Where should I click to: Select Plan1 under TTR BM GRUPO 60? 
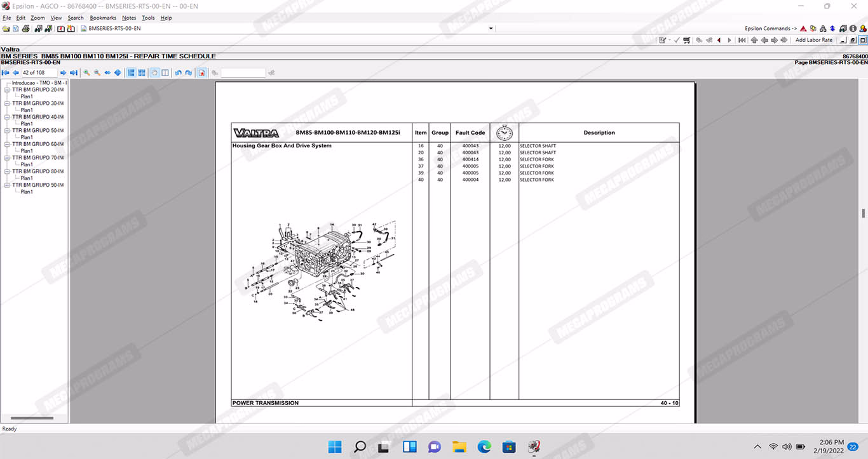pos(27,151)
